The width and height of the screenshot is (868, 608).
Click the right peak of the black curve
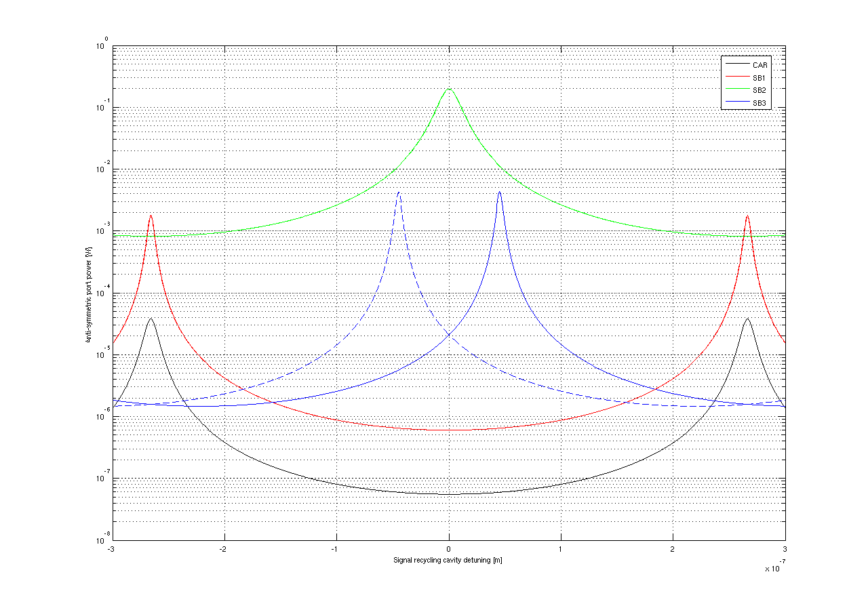coord(747,319)
